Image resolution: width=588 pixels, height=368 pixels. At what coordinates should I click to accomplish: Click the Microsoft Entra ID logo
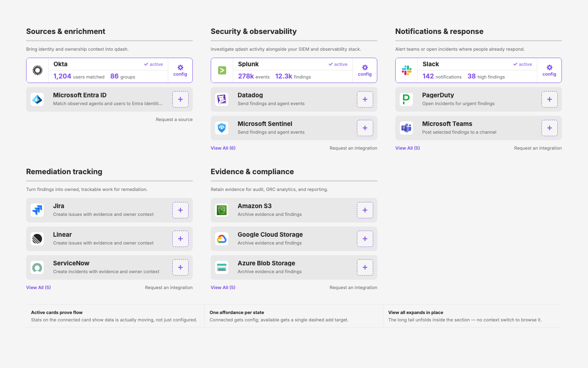click(x=37, y=99)
